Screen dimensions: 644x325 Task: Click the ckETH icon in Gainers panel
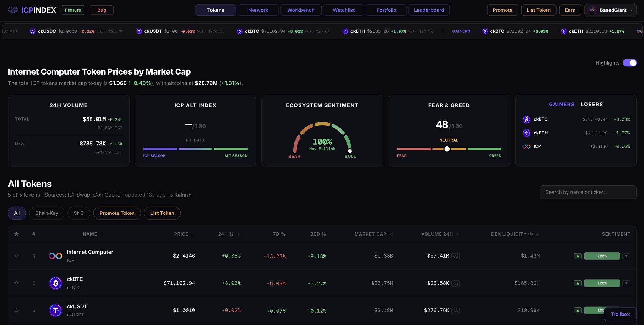526,133
